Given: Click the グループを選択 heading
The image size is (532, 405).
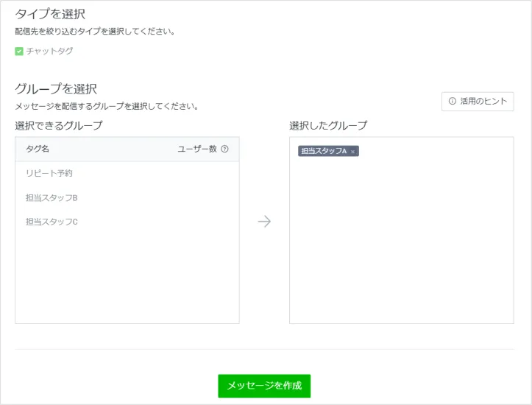Looking at the screenshot, I should pyautogui.click(x=56, y=89).
